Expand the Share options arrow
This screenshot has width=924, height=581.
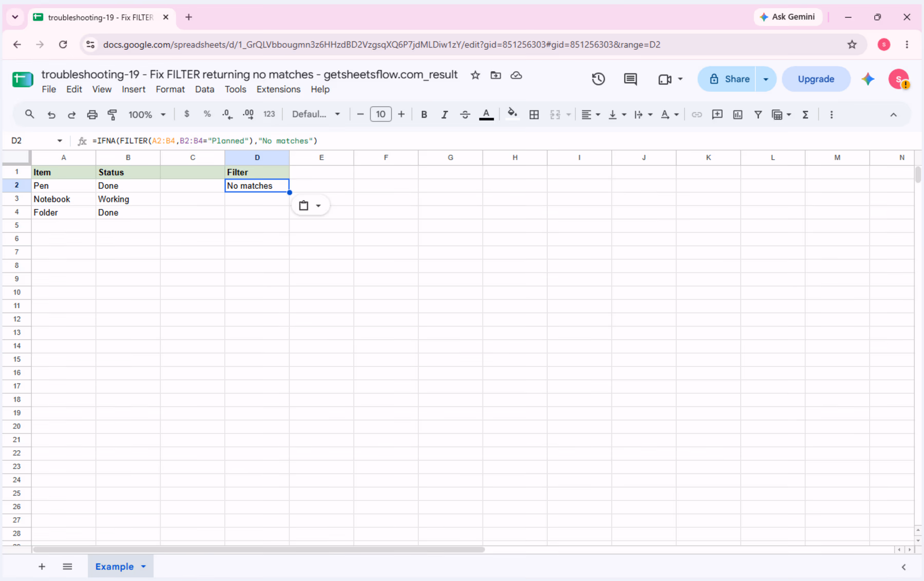pyautogui.click(x=766, y=79)
